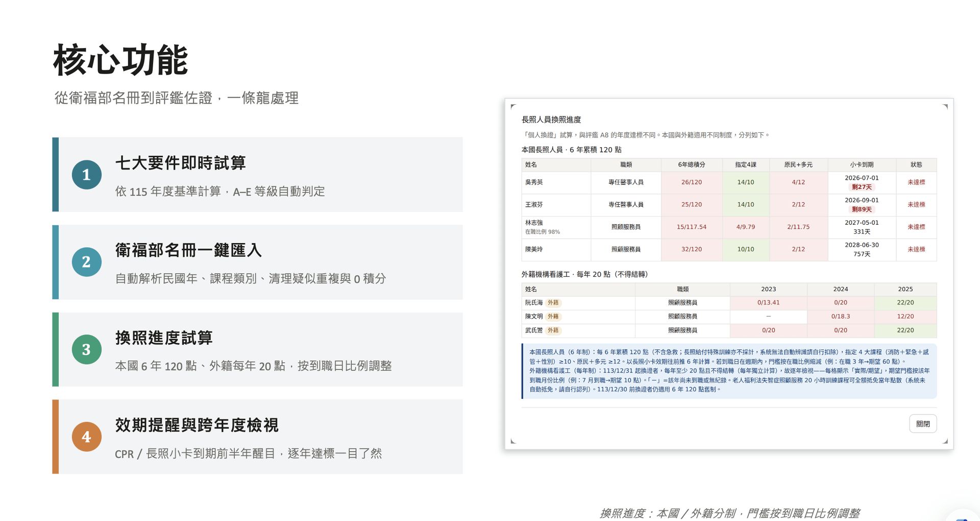Click the 10/10 designated course cell

click(x=746, y=250)
